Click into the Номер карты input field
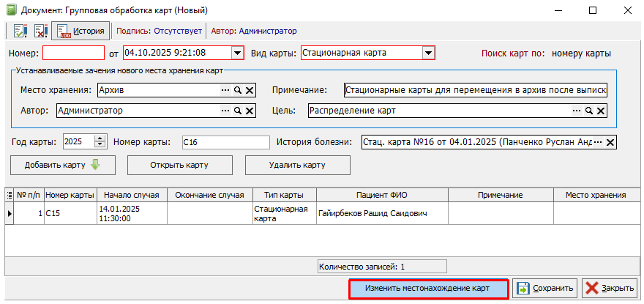Viewport: 644px width, 304px height. pos(225,142)
